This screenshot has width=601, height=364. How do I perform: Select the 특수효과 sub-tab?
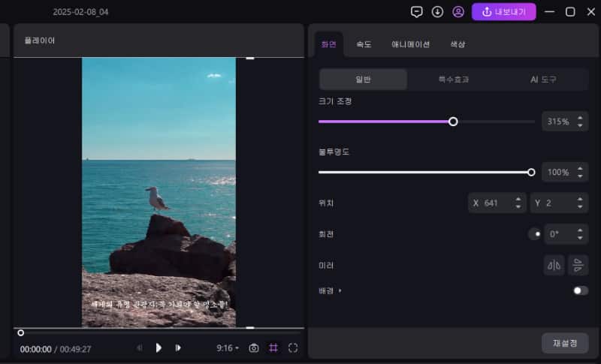(454, 80)
